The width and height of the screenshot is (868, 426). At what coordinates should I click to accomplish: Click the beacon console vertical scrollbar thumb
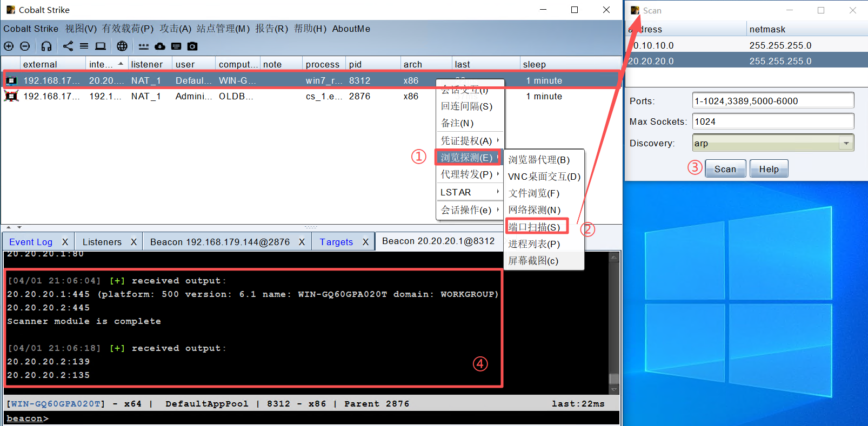[614, 378]
